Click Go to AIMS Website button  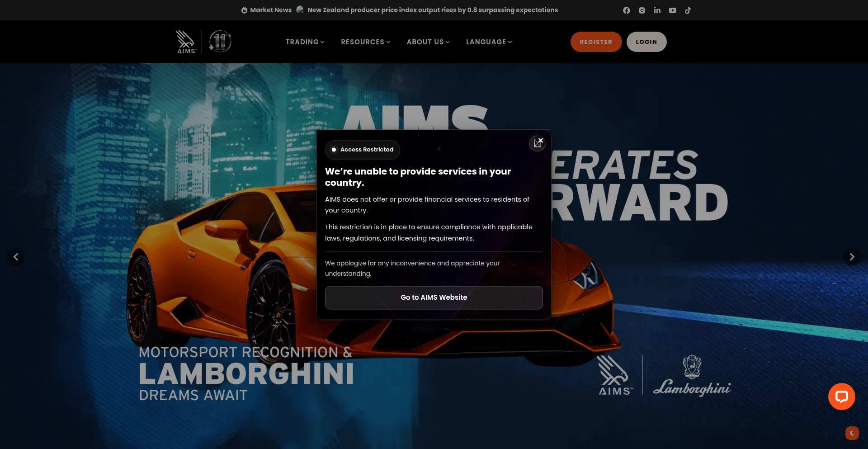tap(434, 298)
